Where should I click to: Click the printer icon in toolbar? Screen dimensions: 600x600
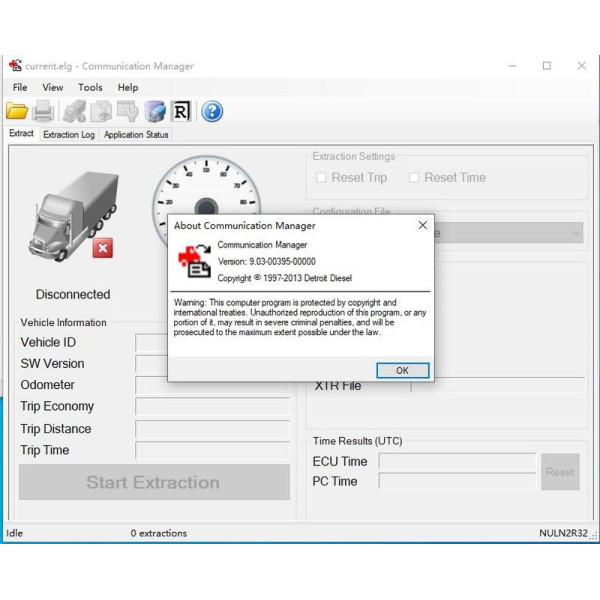[x=43, y=111]
